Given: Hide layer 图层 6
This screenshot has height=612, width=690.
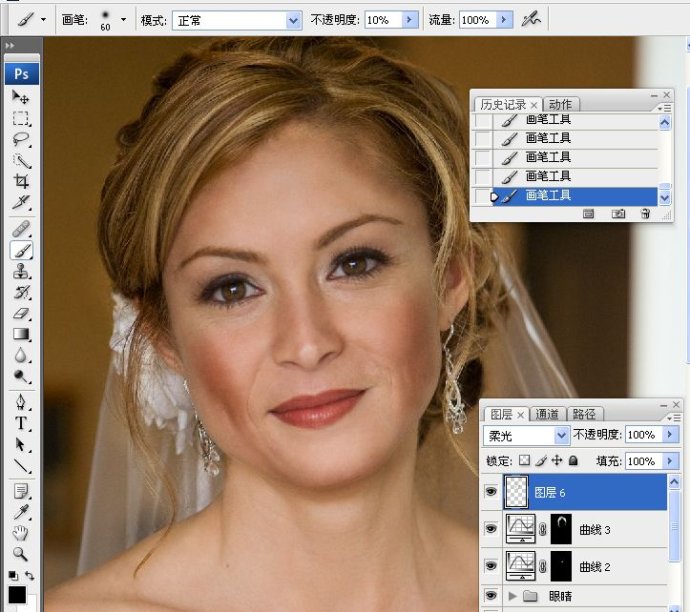Looking at the screenshot, I should (x=491, y=491).
